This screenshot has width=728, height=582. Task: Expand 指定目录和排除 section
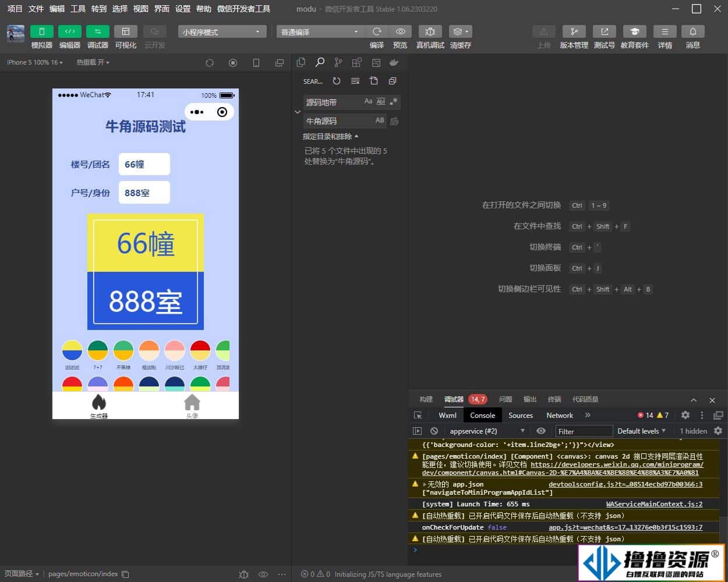pos(330,136)
